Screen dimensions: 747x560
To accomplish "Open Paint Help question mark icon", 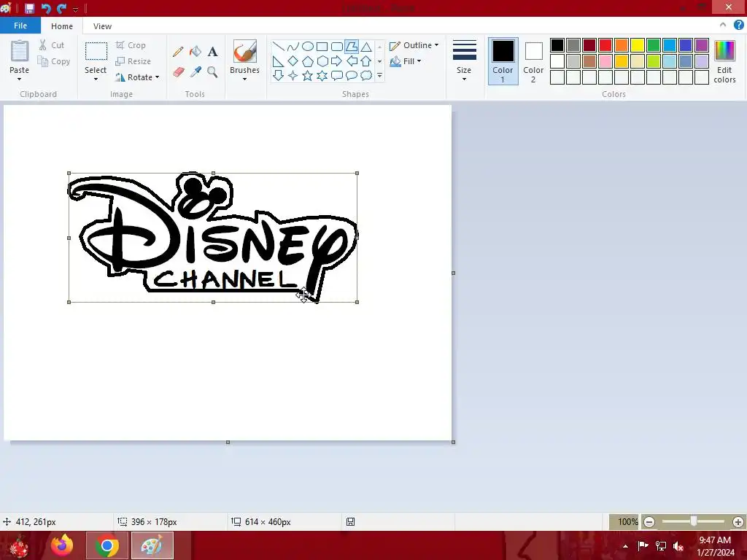I will click(x=738, y=26).
